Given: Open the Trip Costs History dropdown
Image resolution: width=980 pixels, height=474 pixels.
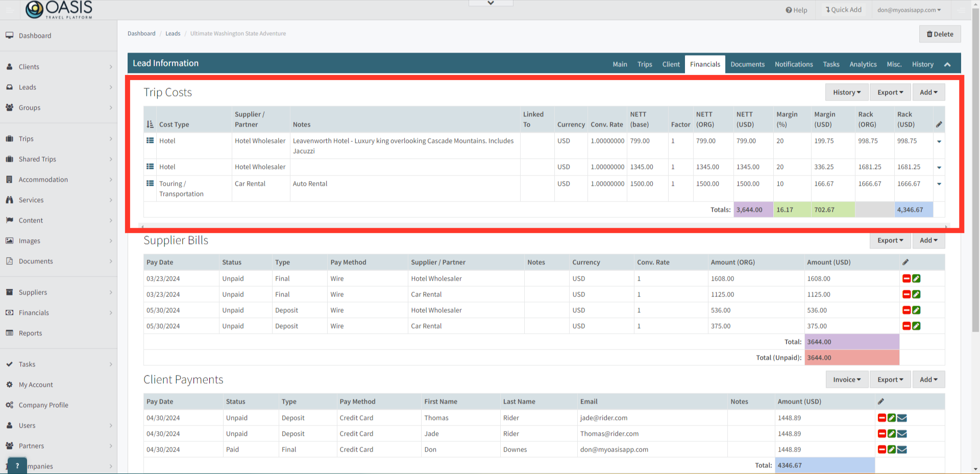Looking at the screenshot, I should (x=846, y=92).
